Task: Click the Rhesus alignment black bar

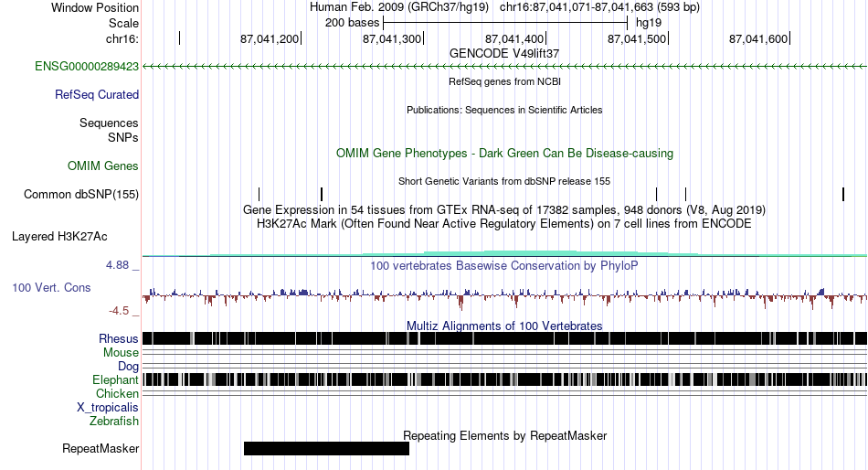Action: click(504, 338)
